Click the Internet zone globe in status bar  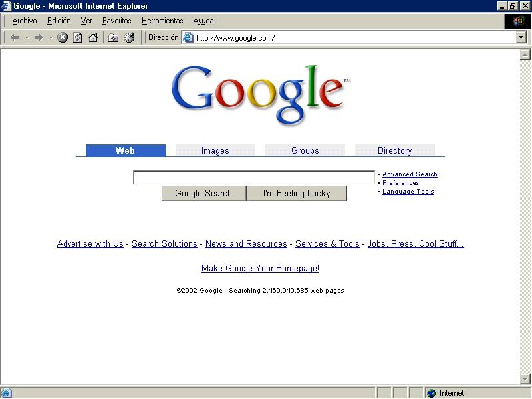[431, 393]
